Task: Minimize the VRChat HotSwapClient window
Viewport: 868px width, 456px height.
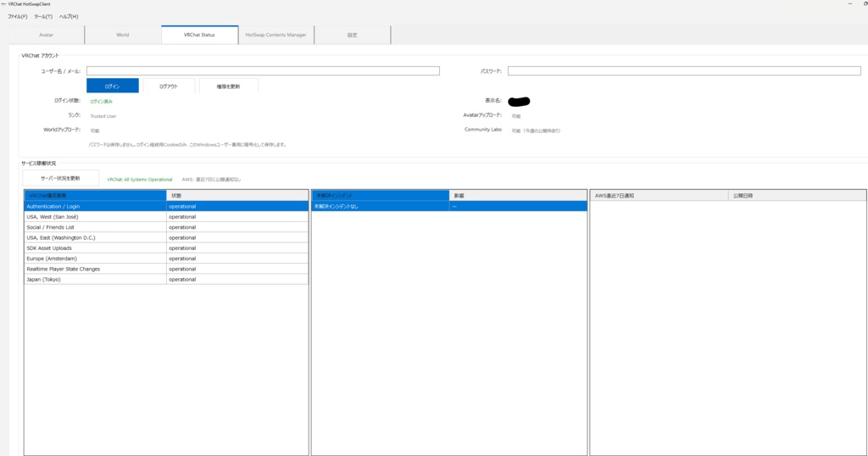Action: [850, 4]
